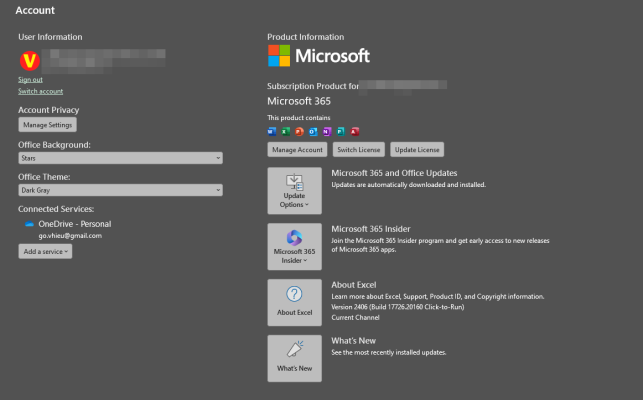
Task: Click the What's New heading text
Action: (x=353, y=341)
